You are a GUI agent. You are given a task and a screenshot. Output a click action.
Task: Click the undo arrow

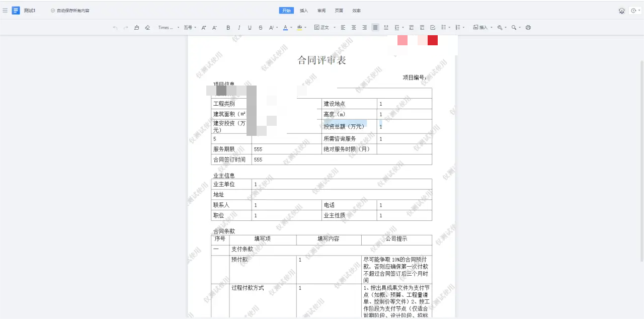[115, 28]
